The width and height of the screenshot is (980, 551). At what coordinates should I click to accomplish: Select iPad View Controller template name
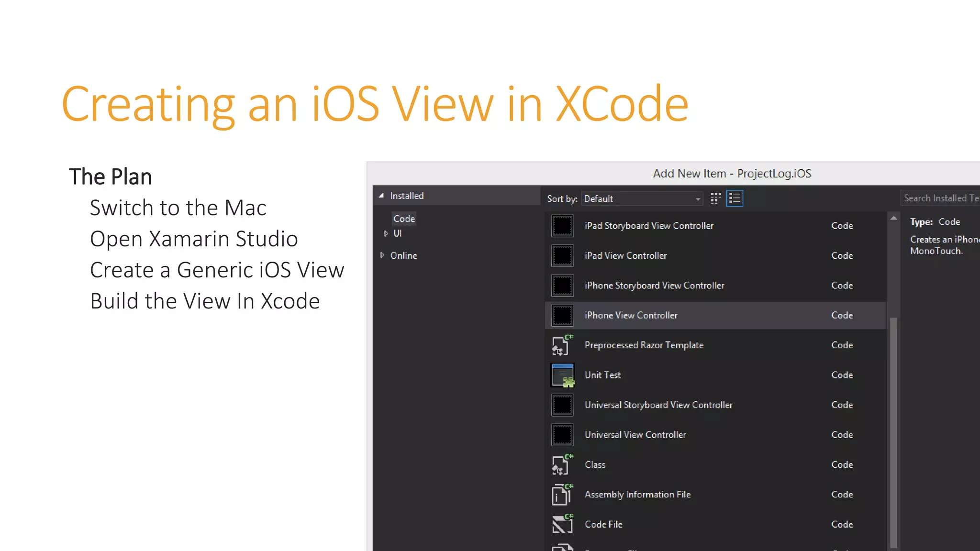[x=625, y=256]
